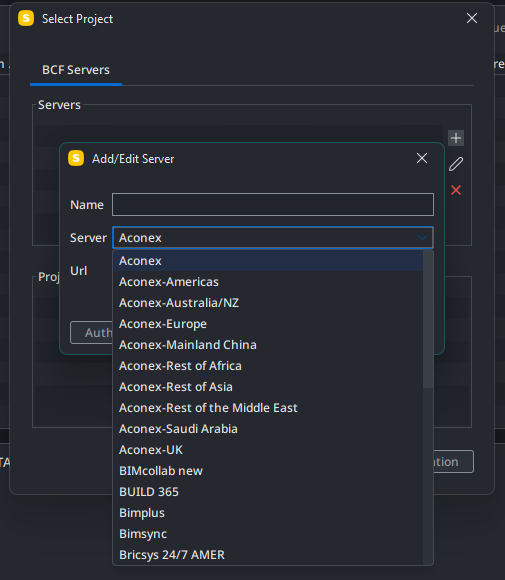This screenshot has height=580, width=505.
Task: Select Aconex-Australia/NZ option
Action: [x=268, y=303]
